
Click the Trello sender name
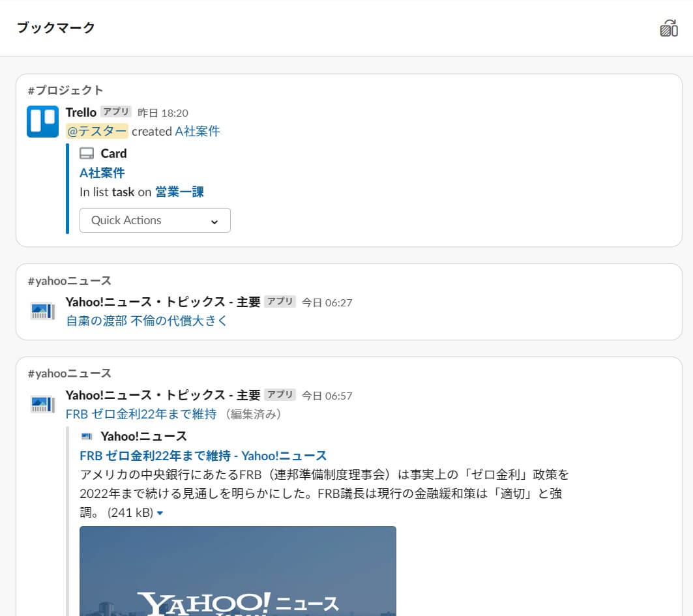tap(81, 112)
